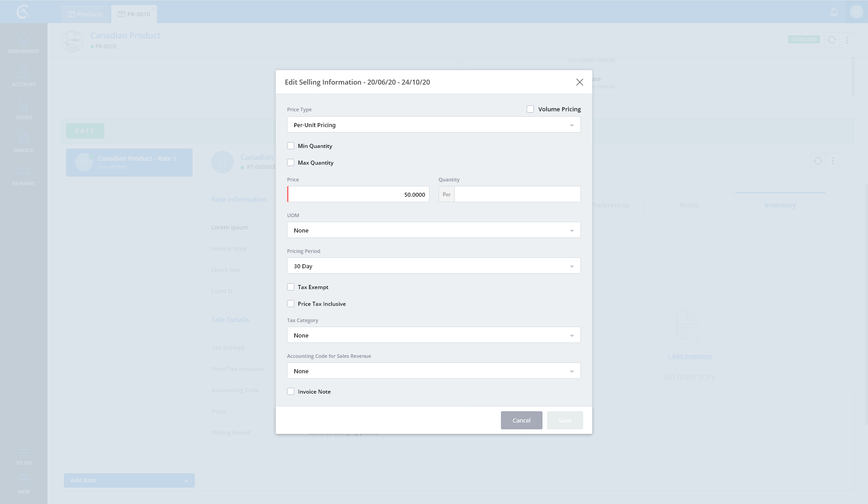The width and height of the screenshot is (868, 504).
Task: Open the Dashboard sidebar icon
Action: [24, 40]
